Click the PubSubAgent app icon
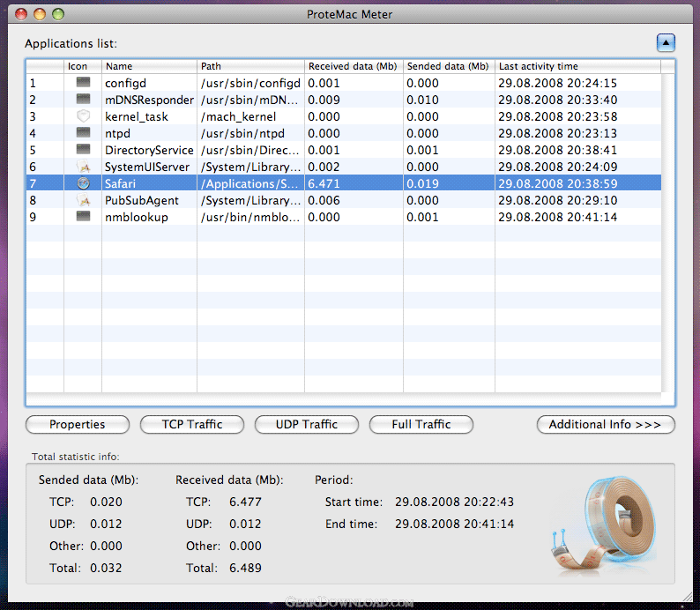This screenshot has height=610, width=700. [x=83, y=200]
